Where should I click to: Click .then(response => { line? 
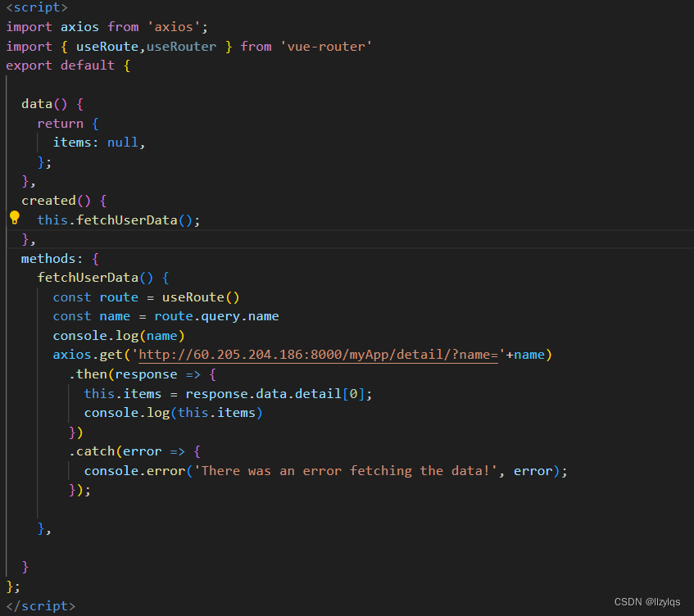[x=143, y=374]
